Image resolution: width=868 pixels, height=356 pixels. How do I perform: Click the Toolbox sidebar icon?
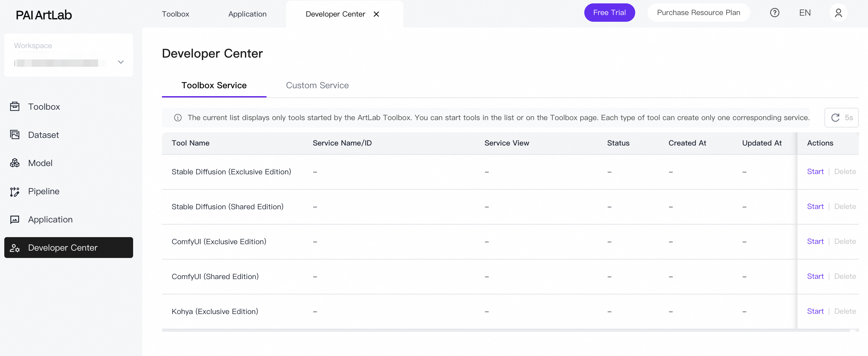click(14, 107)
